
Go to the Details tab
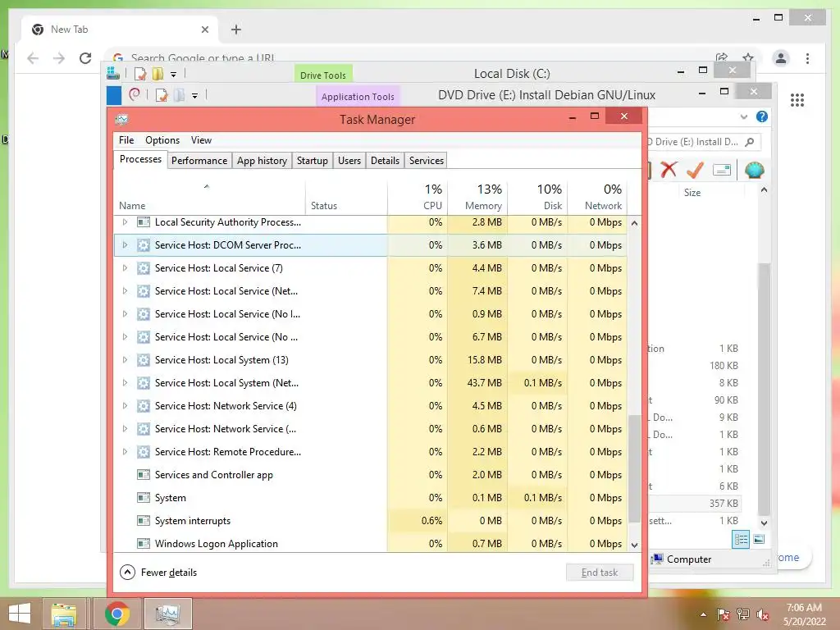coord(386,161)
